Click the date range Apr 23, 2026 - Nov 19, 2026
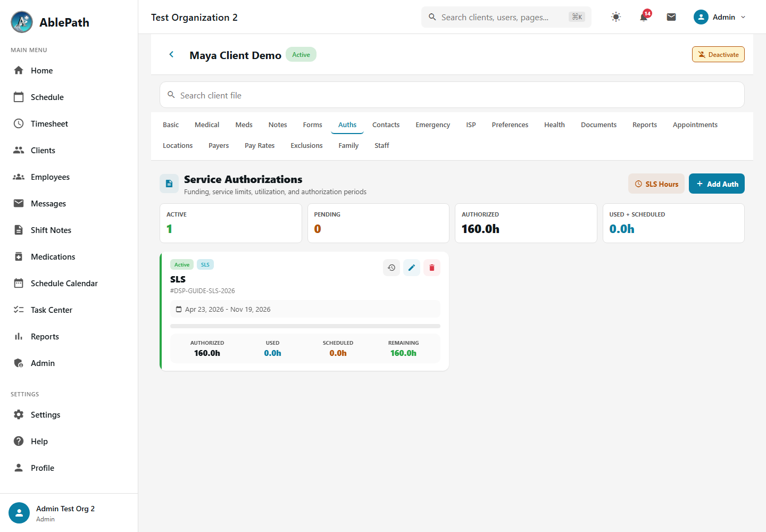766x532 pixels. pyautogui.click(x=228, y=309)
